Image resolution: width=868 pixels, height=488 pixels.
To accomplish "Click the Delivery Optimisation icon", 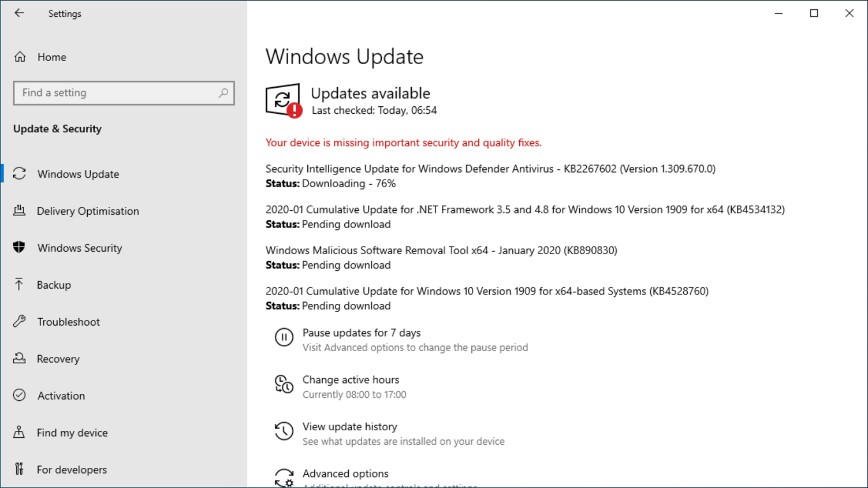I will tap(20, 210).
